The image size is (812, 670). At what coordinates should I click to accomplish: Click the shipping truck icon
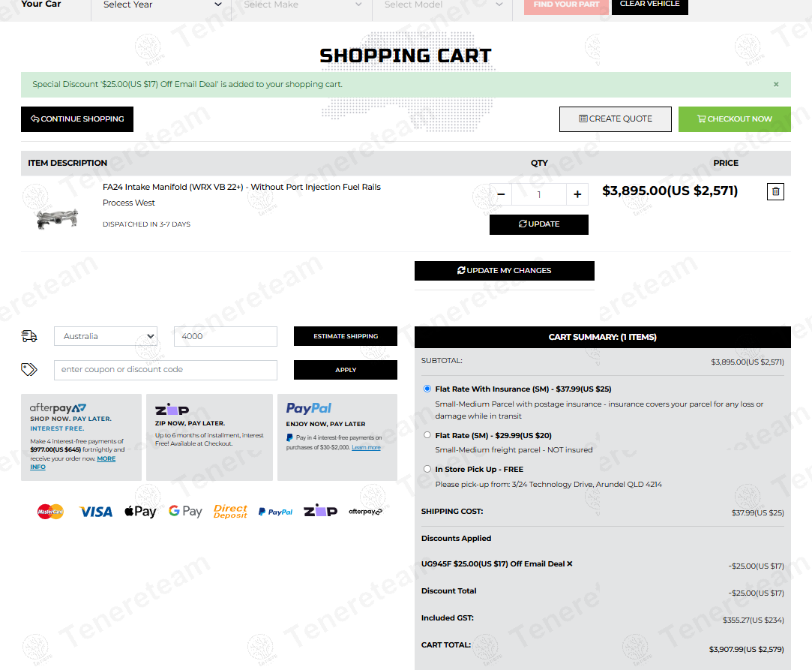point(29,336)
